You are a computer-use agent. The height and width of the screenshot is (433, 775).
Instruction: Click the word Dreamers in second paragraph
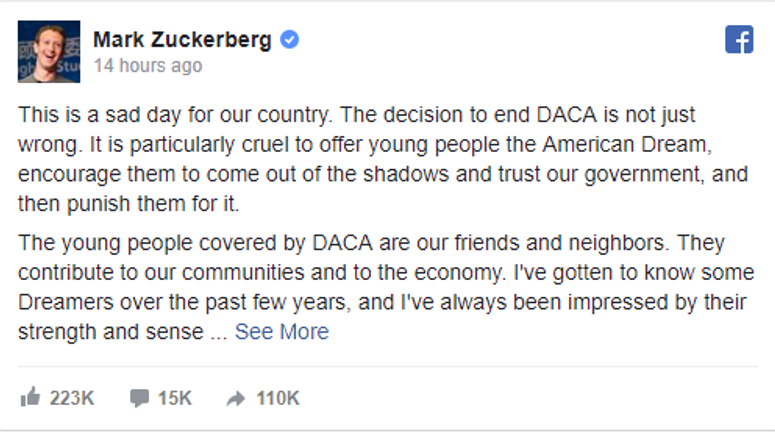(x=66, y=302)
